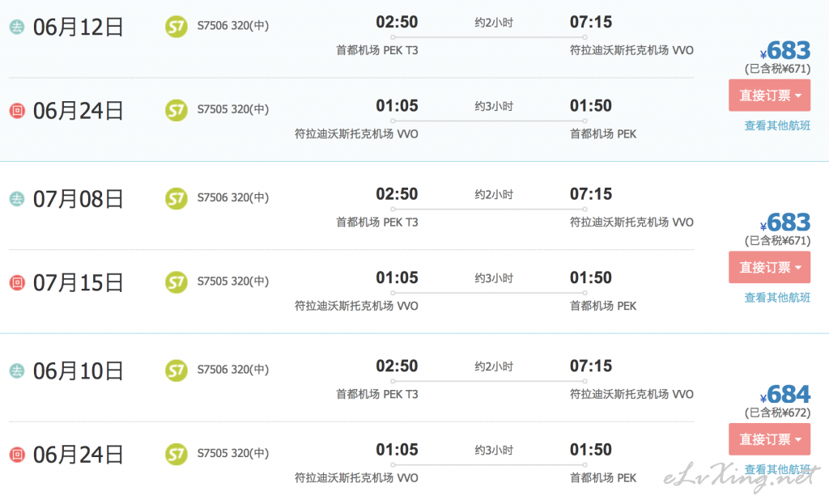Click S7 logo on 06月10日 flight row
The width and height of the screenshot is (829, 504).
176,371
